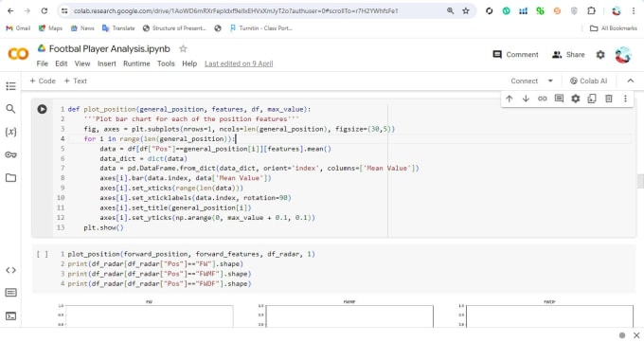Open code snippets panel
Screen dimensions: 644x342
tap(10, 270)
